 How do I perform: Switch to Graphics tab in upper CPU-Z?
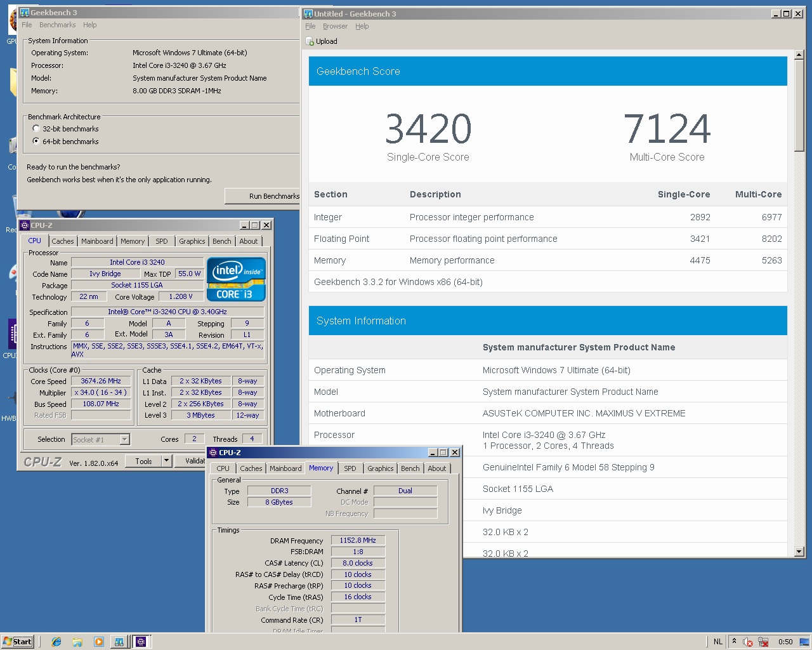point(192,241)
